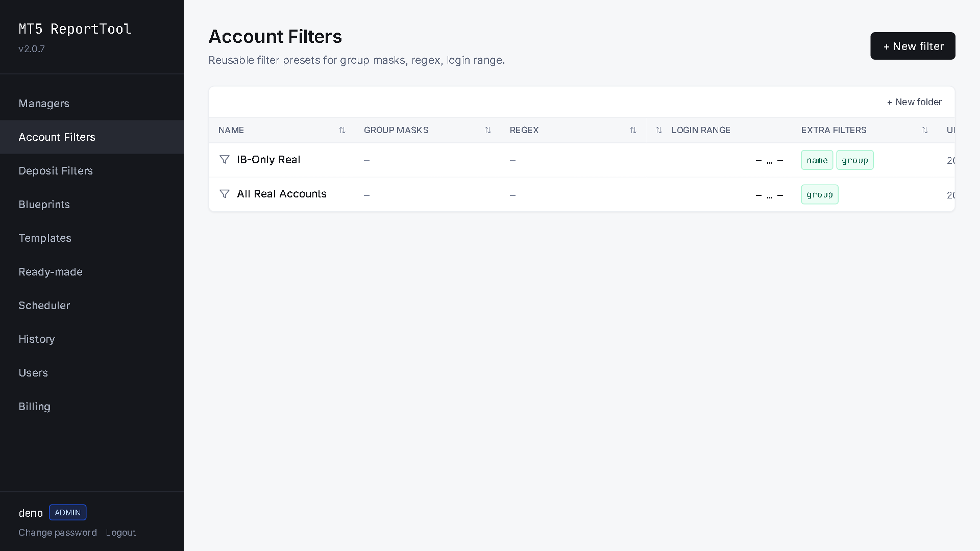Click the Change password link
Image resolution: width=980 pixels, height=551 pixels.
[x=58, y=533]
